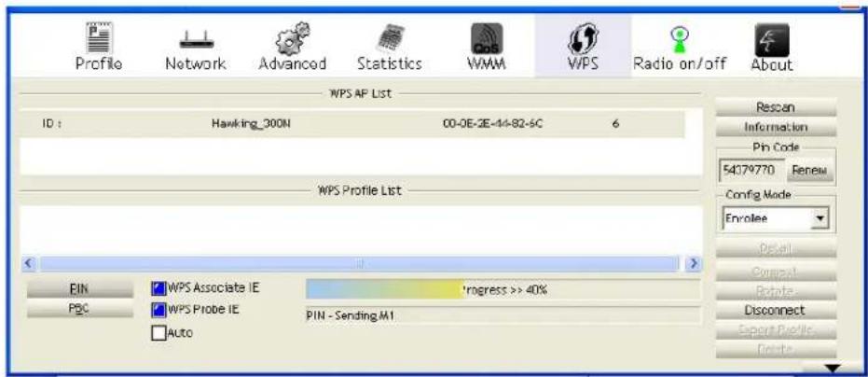Image resolution: width=868 pixels, height=377 pixels.
Task: Click the Disconnect button
Action: pos(776,310)
